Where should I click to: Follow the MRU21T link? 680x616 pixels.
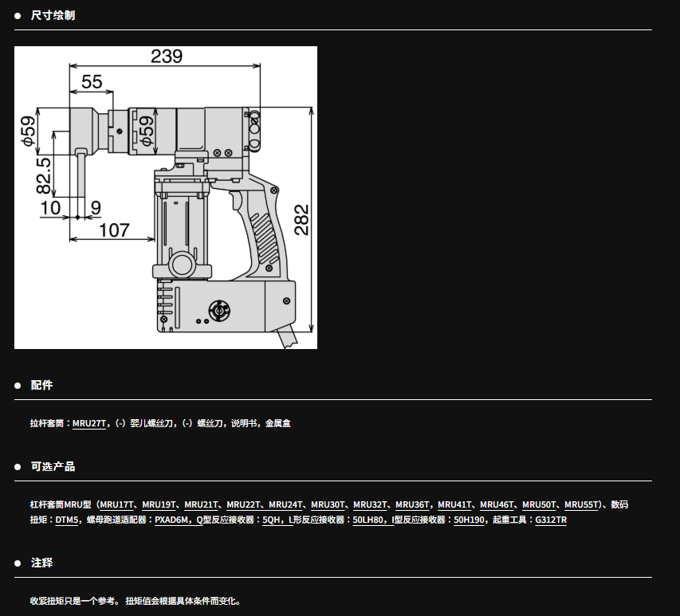(x=202, y=504)
